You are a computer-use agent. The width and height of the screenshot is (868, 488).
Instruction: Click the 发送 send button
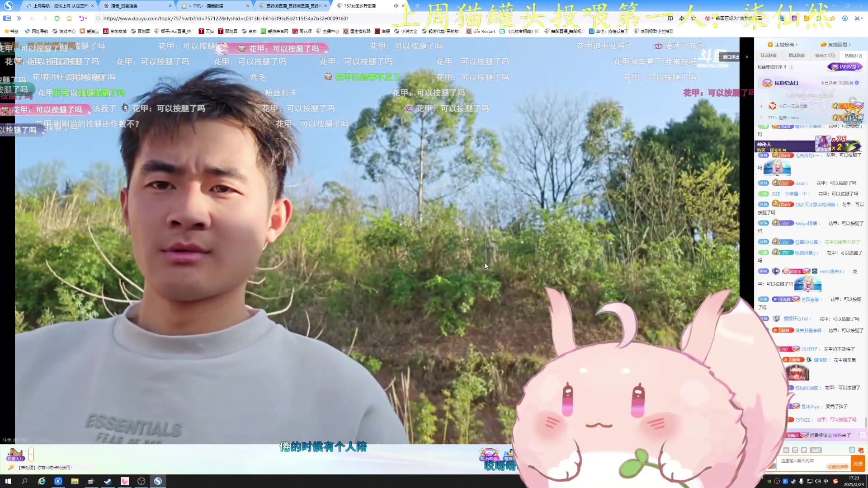(858, 464)
